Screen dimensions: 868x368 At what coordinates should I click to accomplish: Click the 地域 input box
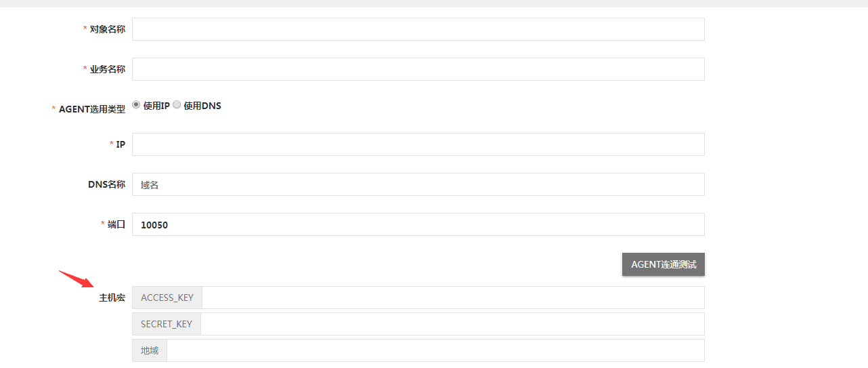click(x=435, y=350)
